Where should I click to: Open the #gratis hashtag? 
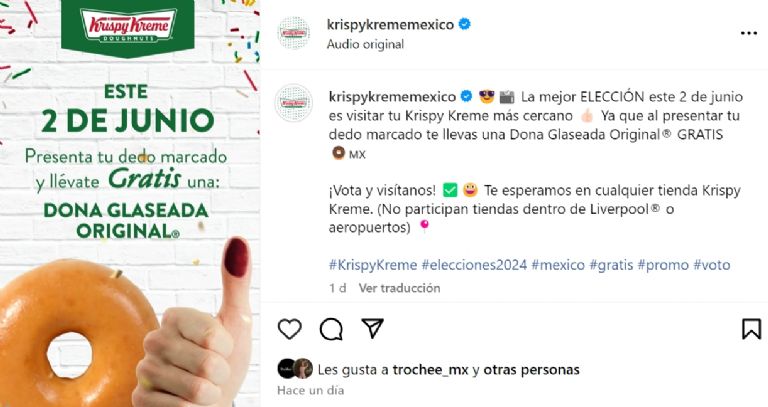point(611,265)
